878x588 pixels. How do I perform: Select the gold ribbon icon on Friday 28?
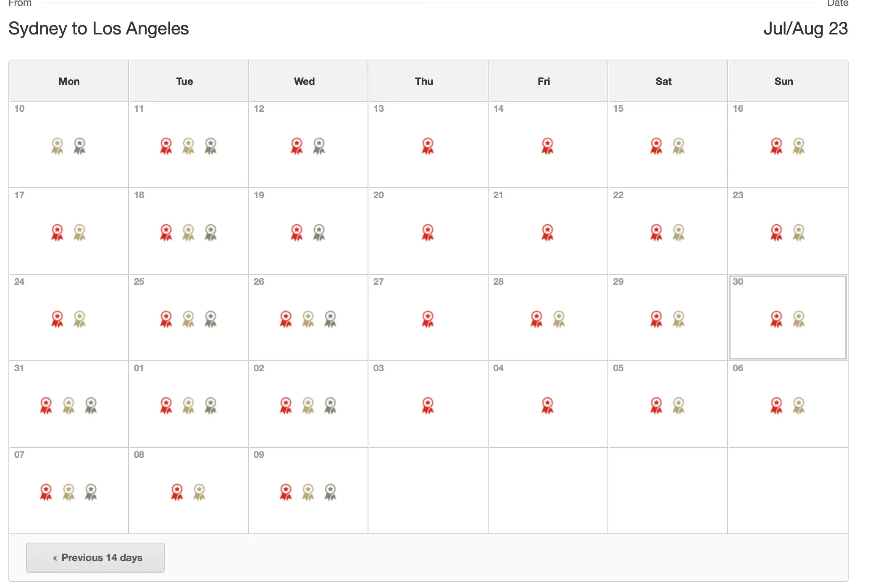tap(559, 319)
